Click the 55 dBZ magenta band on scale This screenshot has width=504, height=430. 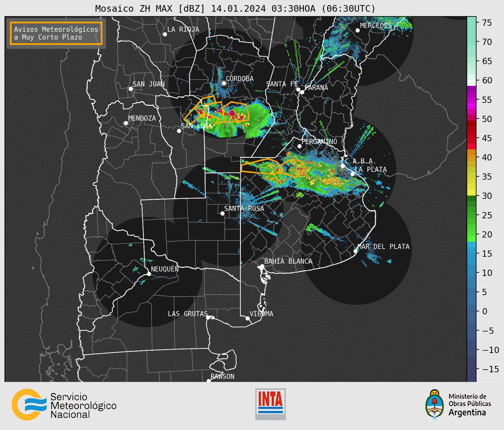point(471,100)
